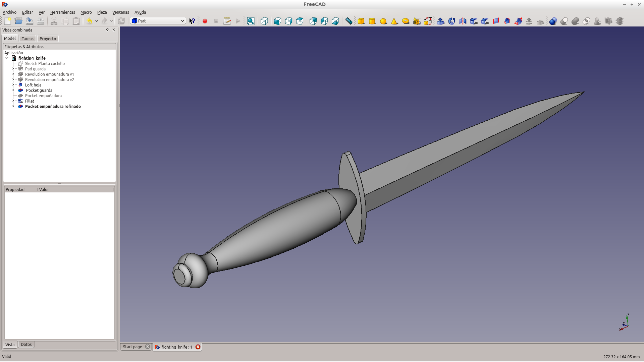The height and width of the screenshot is (362, 644).
Task: Open the Editar menu
Action: 28,12
